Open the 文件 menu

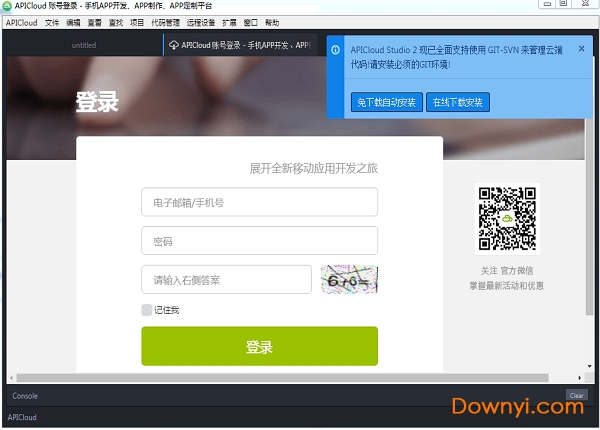click(x=52, y=22)
